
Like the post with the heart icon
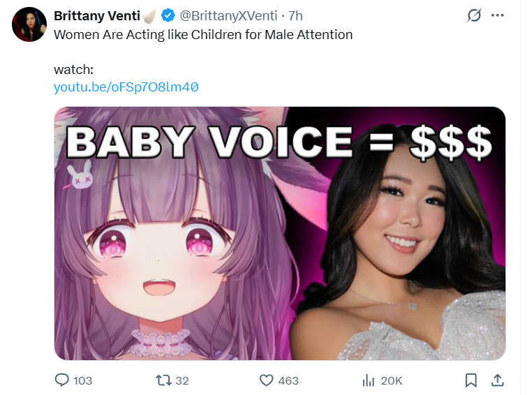(x=266, y=380)
